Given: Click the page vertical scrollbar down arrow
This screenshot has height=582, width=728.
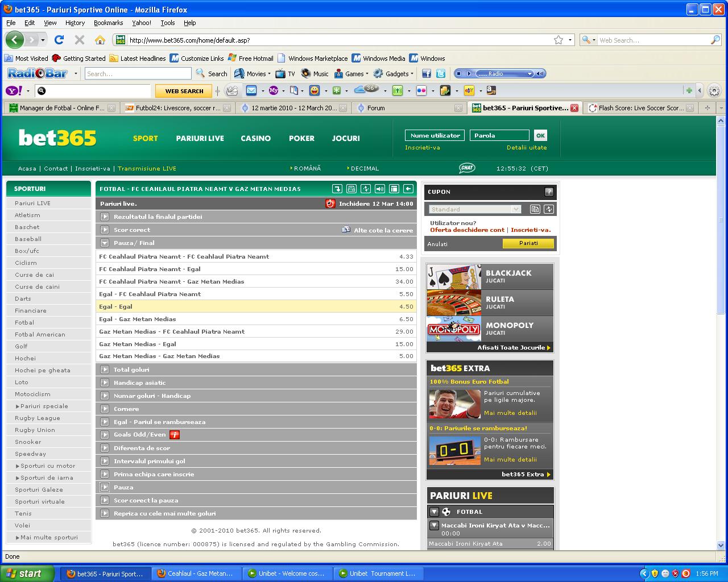Looking at the screenshot, I should [722, 544].
